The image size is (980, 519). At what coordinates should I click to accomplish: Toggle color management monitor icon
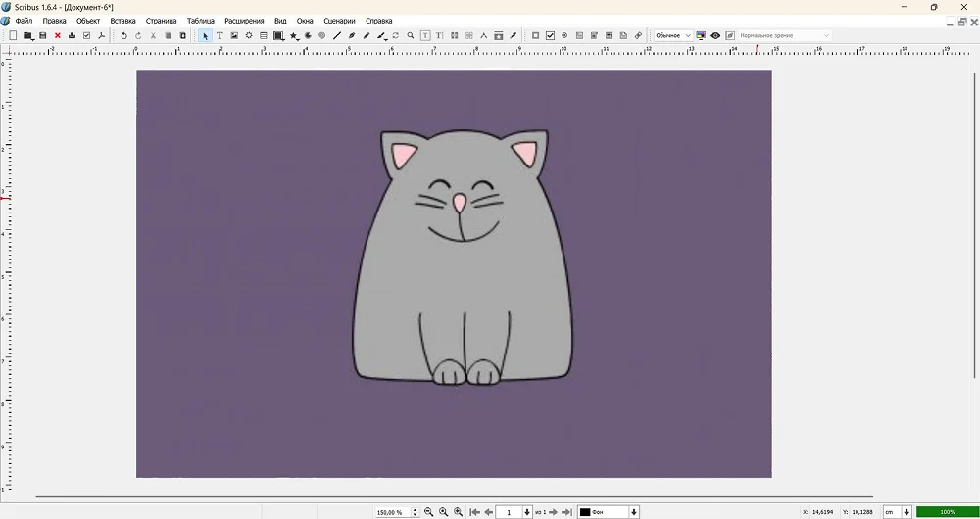coord(701,36)
